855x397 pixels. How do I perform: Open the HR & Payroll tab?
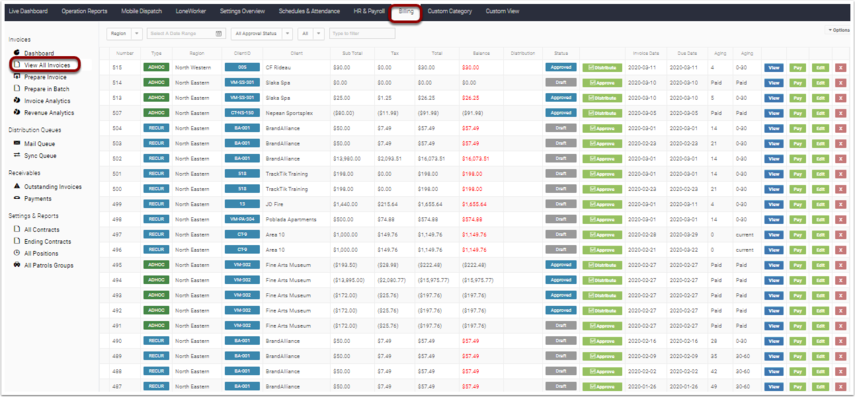click(x=369, y=11)
